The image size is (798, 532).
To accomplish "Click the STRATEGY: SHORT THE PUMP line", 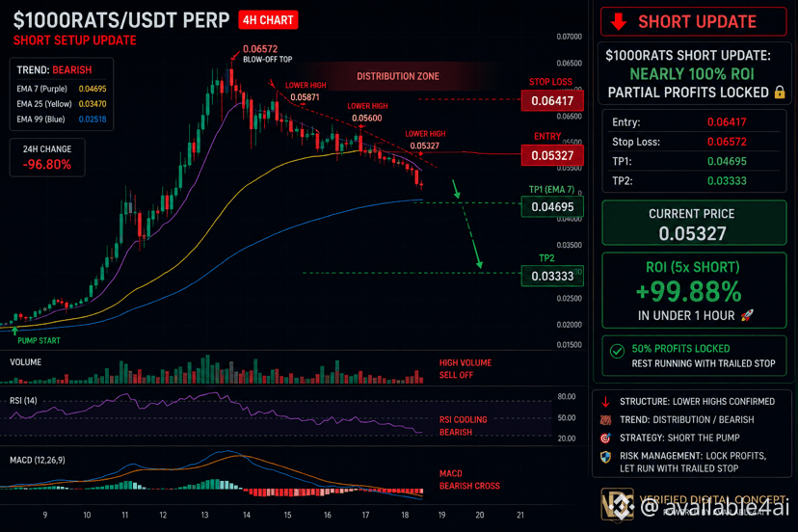I will (x=679, y=438).
